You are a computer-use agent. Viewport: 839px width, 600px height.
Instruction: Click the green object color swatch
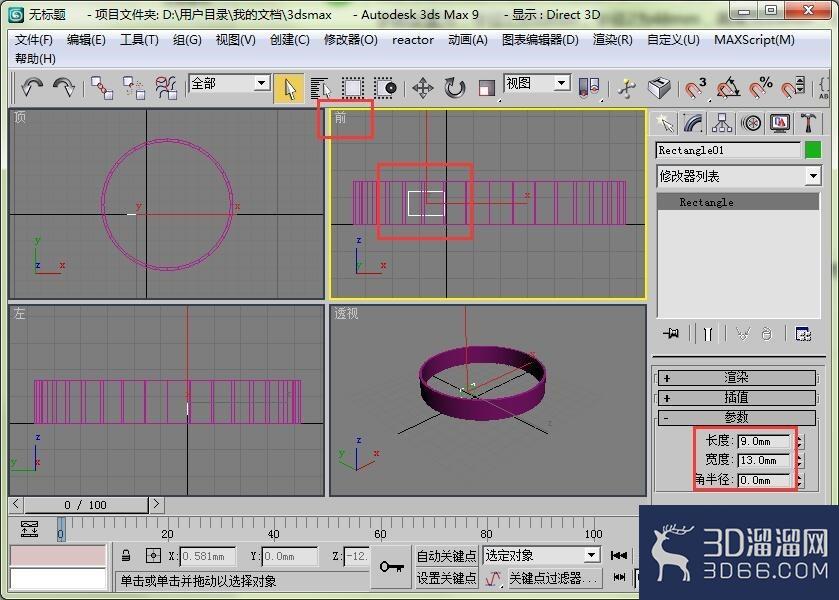(x=813, y=150)
